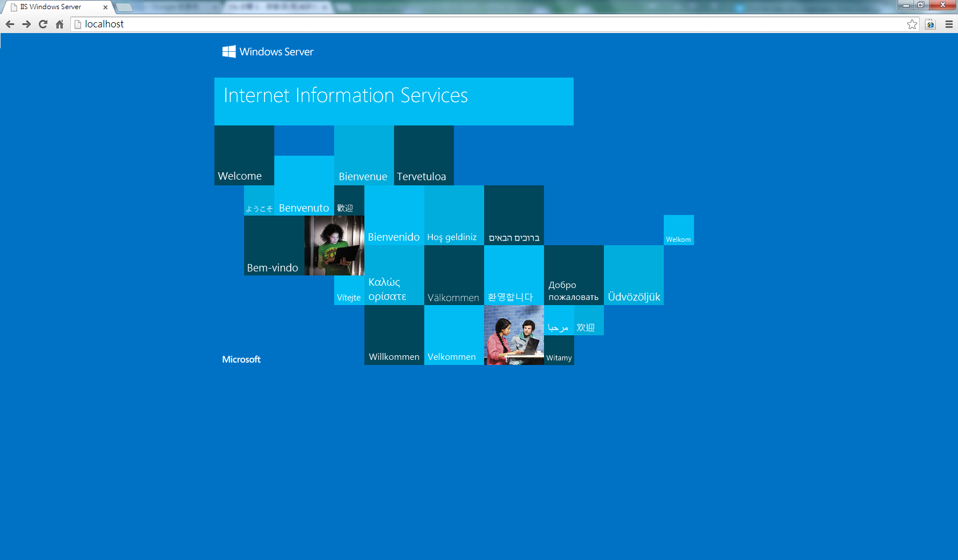The height and width of the screenshot is (560, 958).
Task: Click the Tervetuloa tile
Action: (424, 155)
